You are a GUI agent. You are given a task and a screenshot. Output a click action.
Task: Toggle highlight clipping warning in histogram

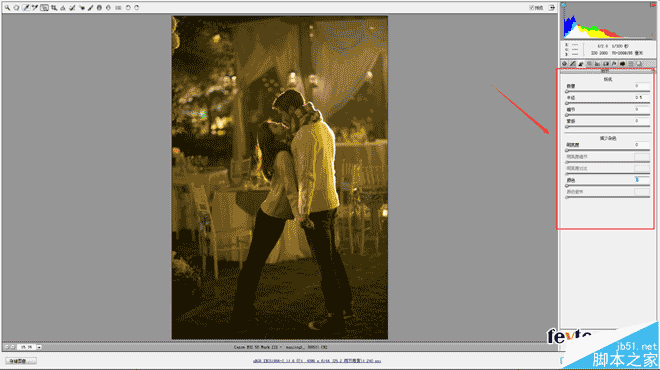[653, 5]
